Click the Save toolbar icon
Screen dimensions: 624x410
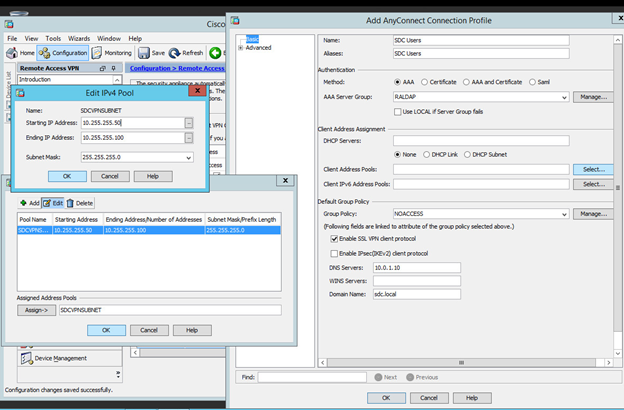(152, 53)
